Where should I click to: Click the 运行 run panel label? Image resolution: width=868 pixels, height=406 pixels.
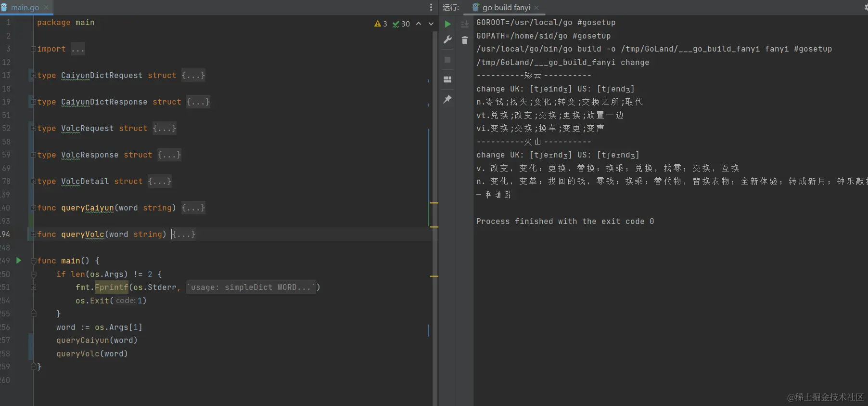point(451,7)
